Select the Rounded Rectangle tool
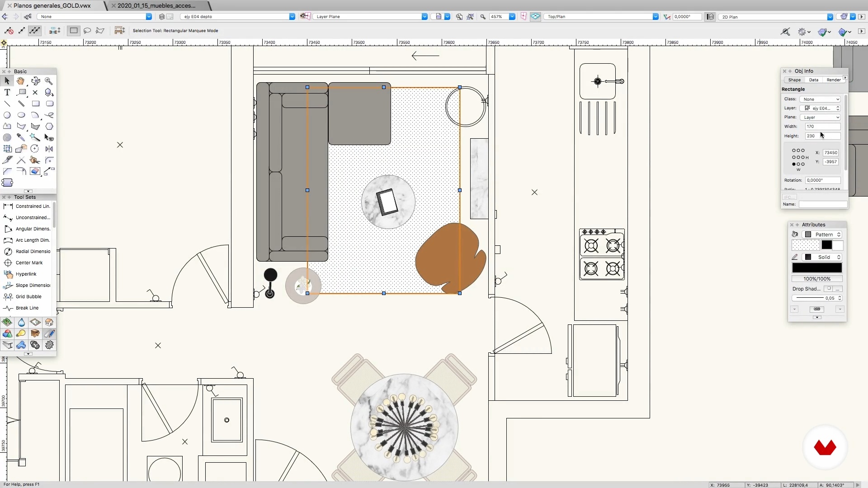 [49, 103]
